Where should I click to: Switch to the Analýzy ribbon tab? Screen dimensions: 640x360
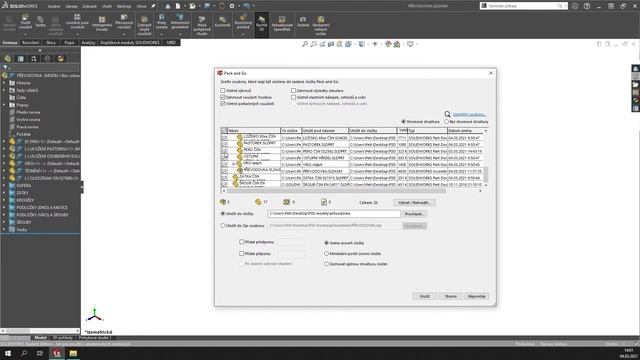88,42
